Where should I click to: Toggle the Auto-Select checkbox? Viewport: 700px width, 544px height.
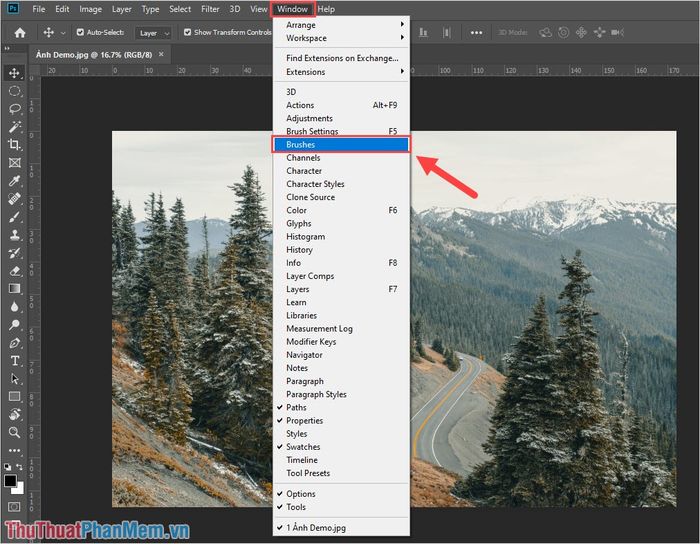[x=80, y=32]
